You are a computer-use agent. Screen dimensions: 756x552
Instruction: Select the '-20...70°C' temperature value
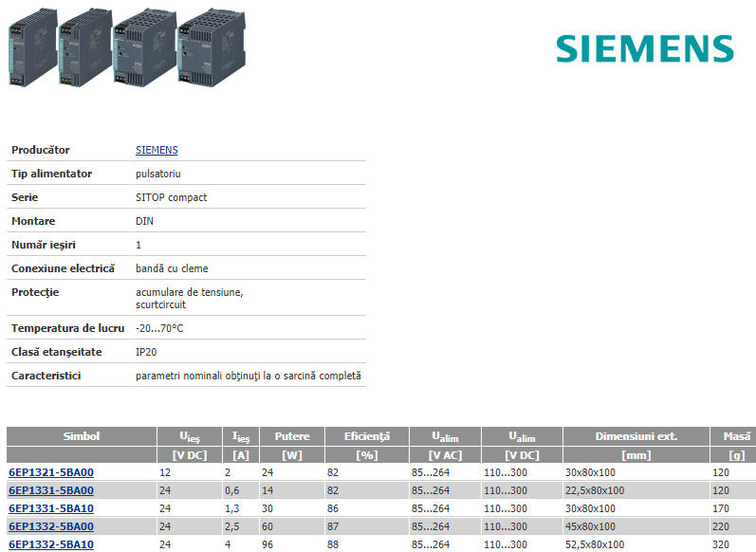[159, 328]
